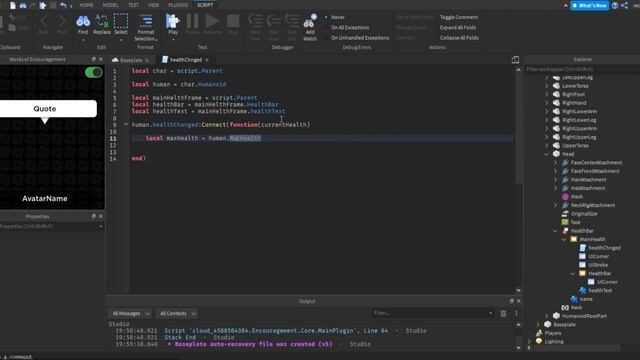
Task: Select the purple Mesh item in Explorer
Action: point(572,197)
